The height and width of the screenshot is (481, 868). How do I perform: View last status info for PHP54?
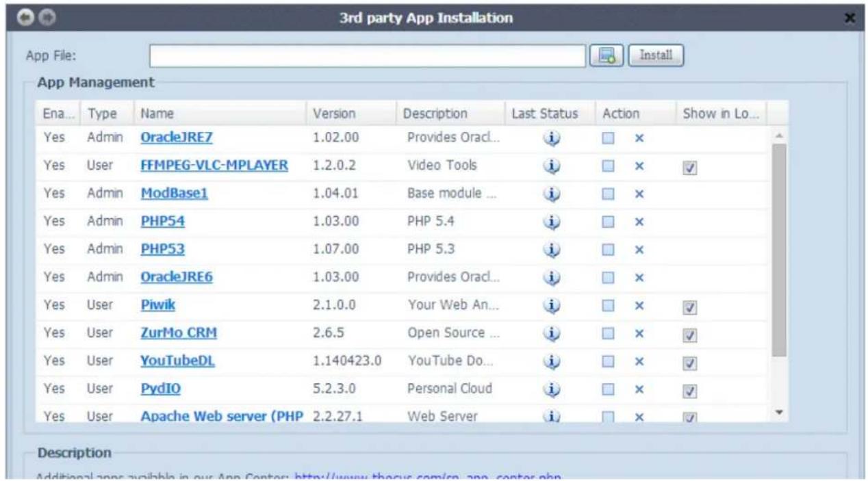tap(552, 222)
